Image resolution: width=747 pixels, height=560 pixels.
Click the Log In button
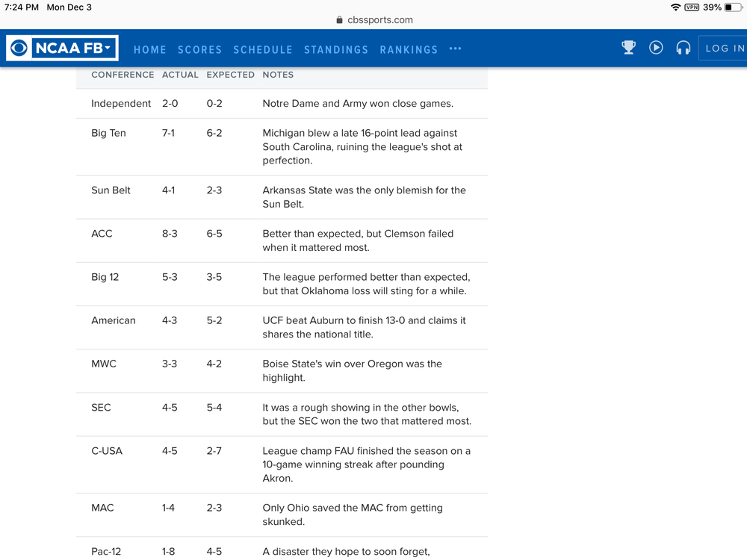coord(722,48)
